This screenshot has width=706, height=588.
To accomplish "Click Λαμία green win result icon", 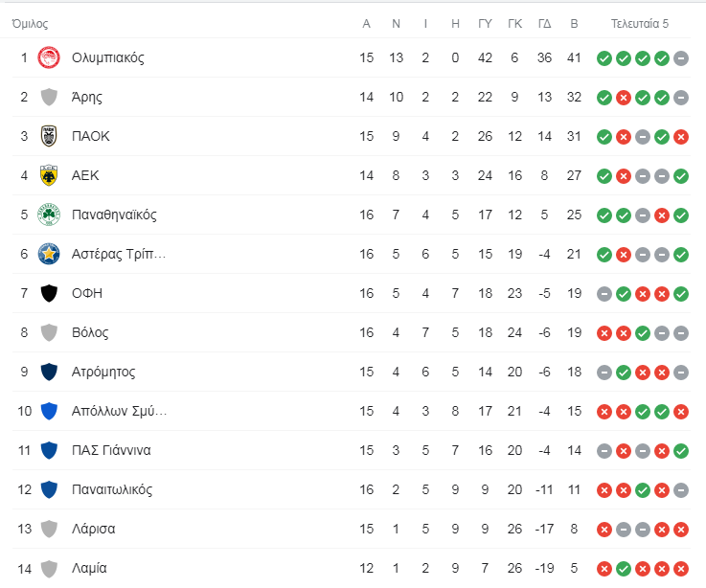I will pos(624,569).
